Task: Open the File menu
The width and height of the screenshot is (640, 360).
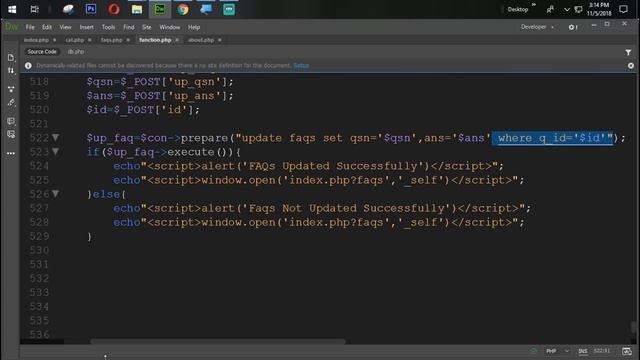Action: [30, 27]
